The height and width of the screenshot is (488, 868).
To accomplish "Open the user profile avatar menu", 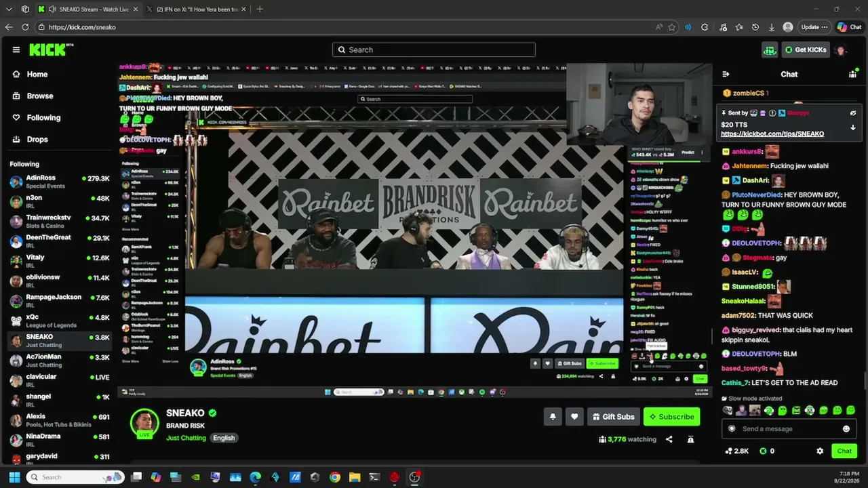I will [x=841, y=49].
